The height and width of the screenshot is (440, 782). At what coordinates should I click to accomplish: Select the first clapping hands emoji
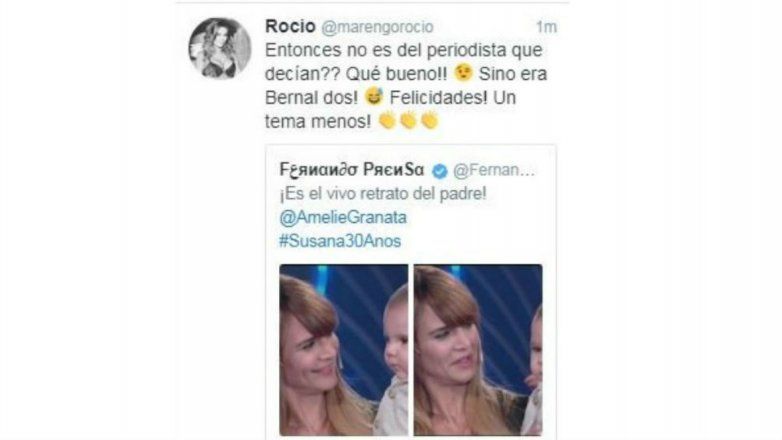click(387, 120)
